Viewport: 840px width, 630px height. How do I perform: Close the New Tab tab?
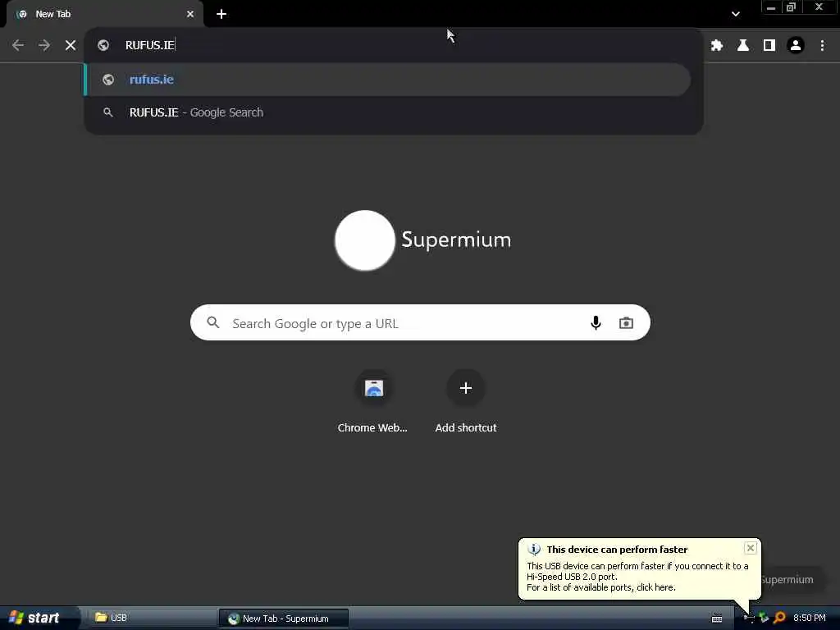click(x=190, y=15)
